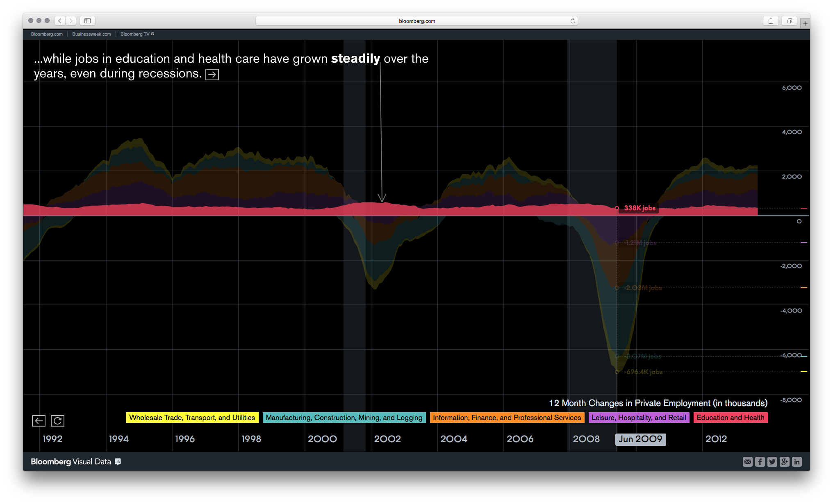Image resolution: width=833 pixels, height=504 pixels.
Task: Open the Facebook share icon
Action: 760,462
